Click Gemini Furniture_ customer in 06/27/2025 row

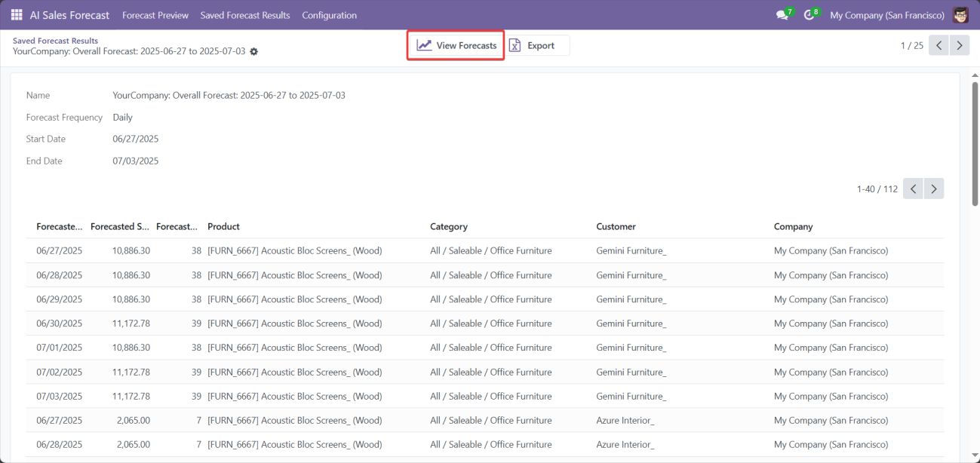click(631, 250)
